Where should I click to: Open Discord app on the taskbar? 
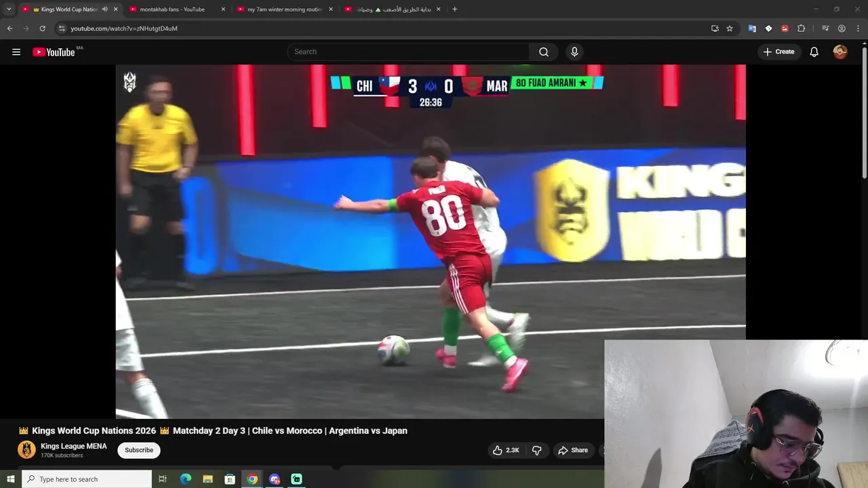[x=275, y=479]
